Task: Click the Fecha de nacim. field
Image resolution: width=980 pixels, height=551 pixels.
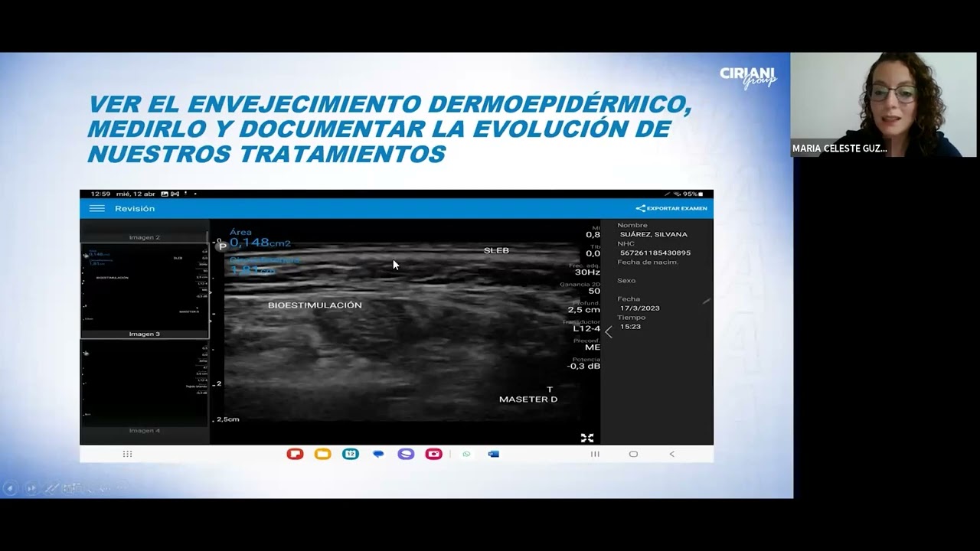Action: (648, 262)
